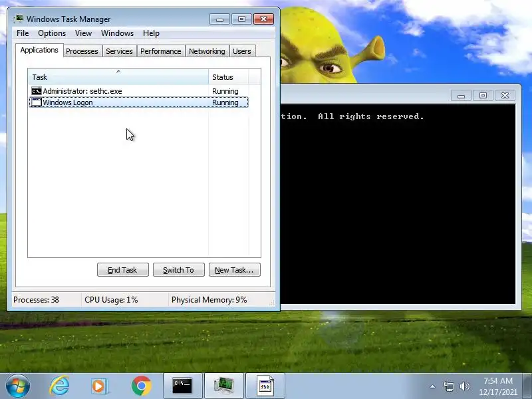Click the Show desktop strip
532x399 pixels.
coord(528,386)
